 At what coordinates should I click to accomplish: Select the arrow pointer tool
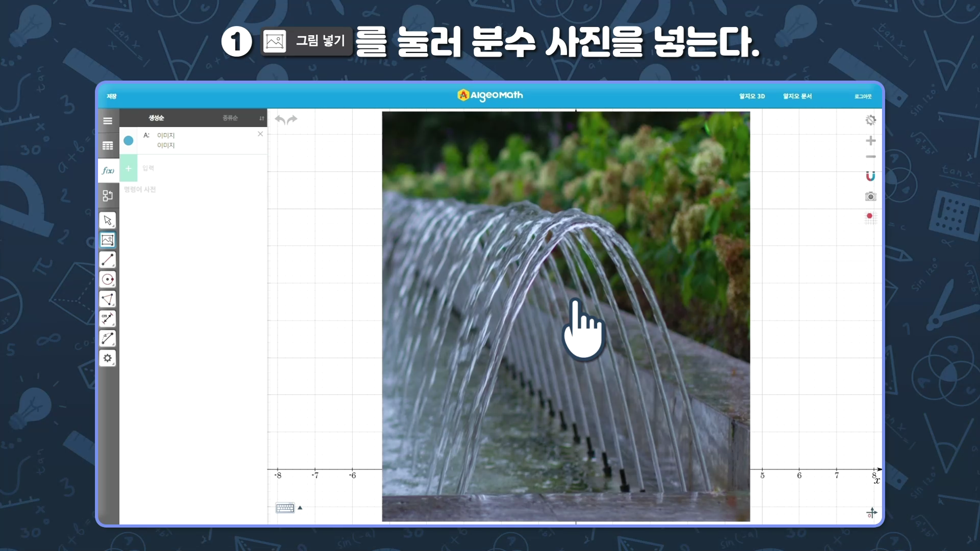tap(108, 220)
